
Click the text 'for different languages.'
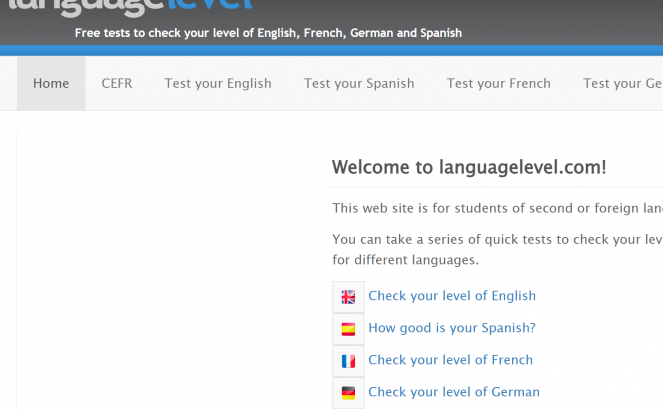405,260
